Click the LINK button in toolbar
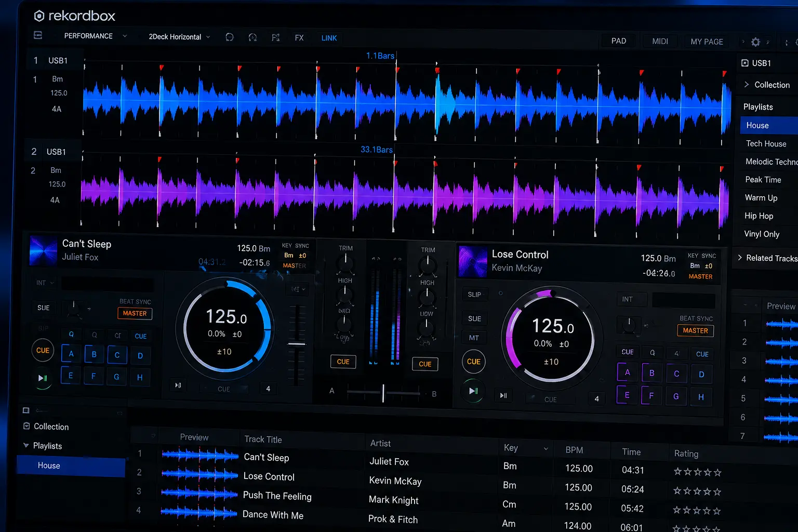Image resolution: width=798 pixels, height=532 pixels. coord(329,38)
